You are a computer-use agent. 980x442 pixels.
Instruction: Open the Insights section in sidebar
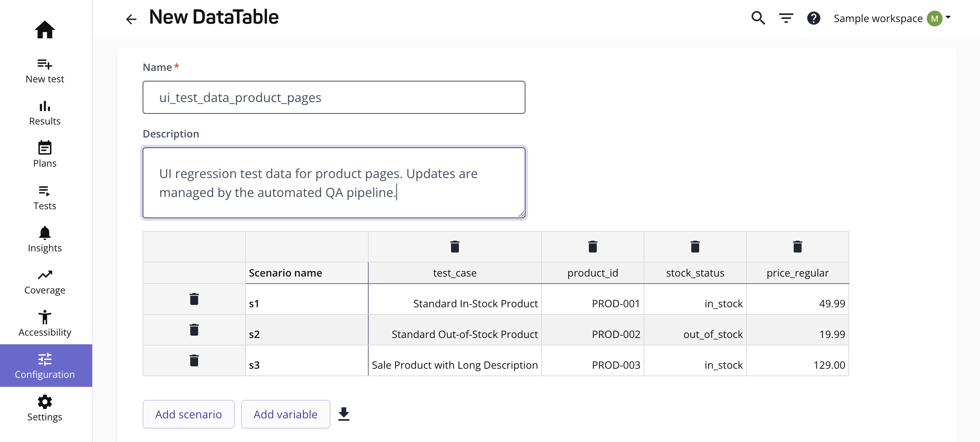tap(45, 240)
